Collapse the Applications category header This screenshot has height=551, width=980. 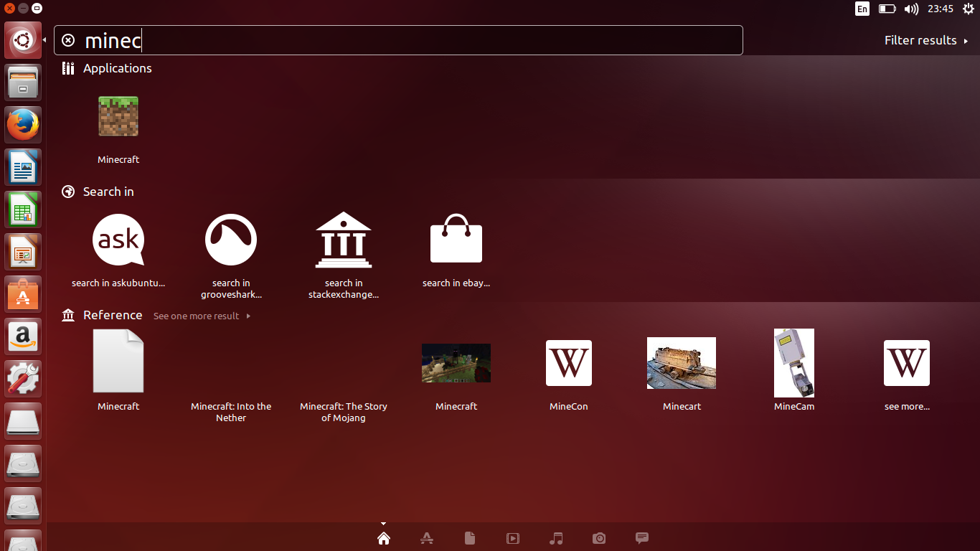[107, 68]
